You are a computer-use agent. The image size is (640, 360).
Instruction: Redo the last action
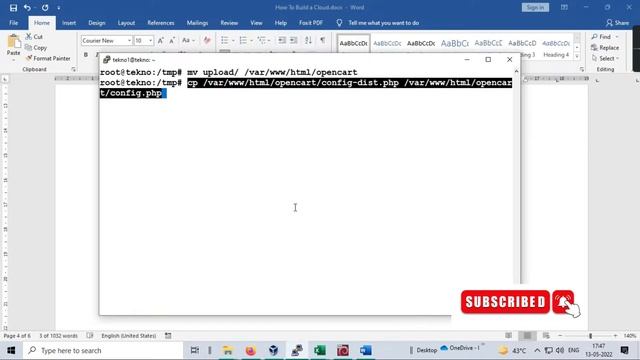[x=45, y=7]
